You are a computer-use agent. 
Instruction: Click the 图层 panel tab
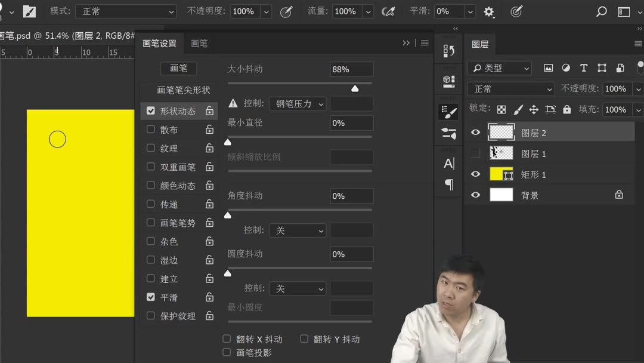point(481,44)
